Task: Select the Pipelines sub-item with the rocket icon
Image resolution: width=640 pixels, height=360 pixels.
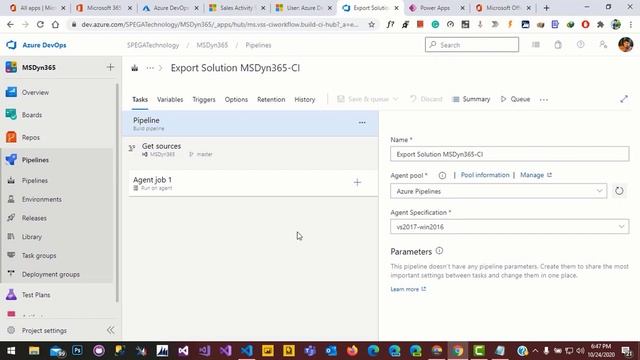Action: (x=35, y=180)
